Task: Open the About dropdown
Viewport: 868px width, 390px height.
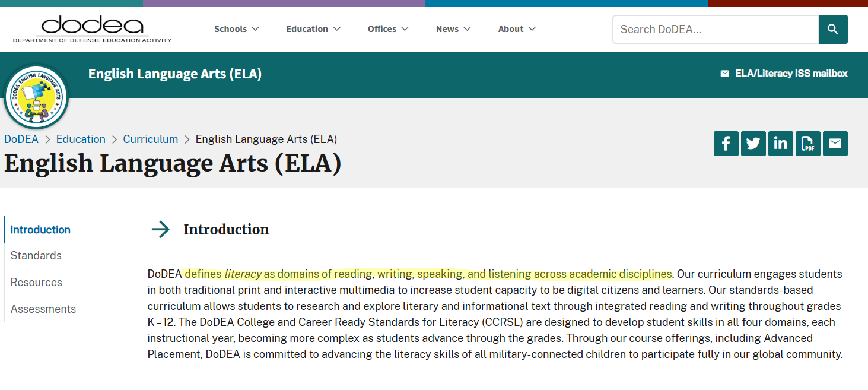Action: [516, 28]
